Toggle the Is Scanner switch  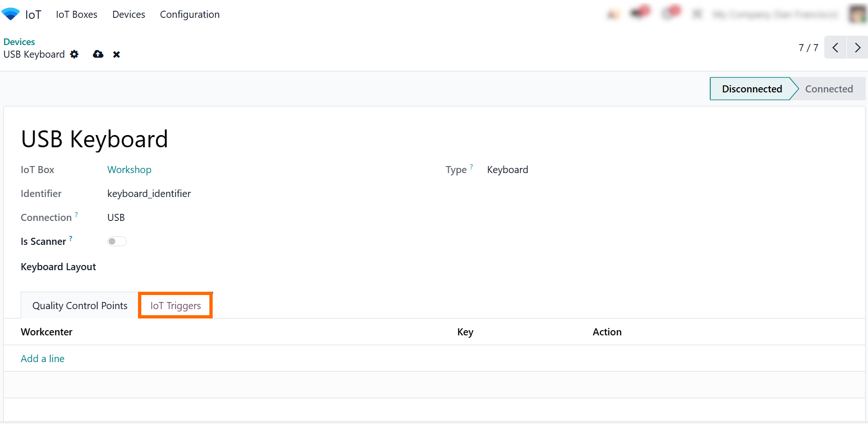click(x=117, y=242)
